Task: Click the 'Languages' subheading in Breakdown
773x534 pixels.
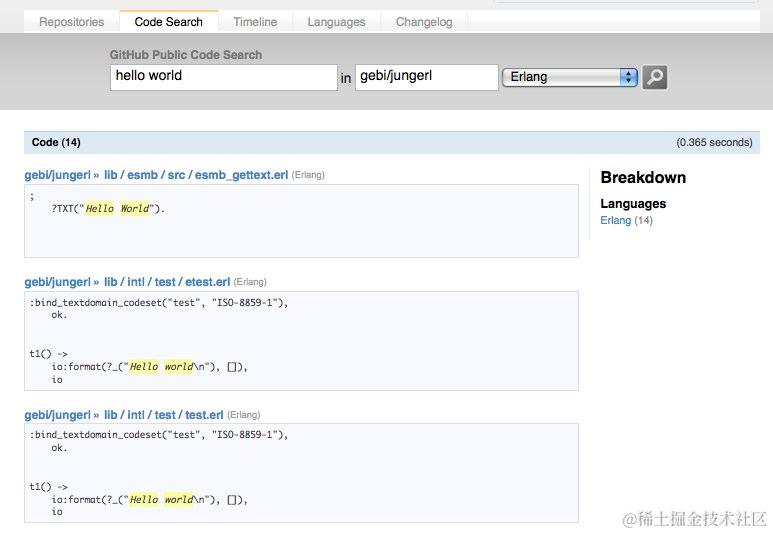Action: coord(633,204)
